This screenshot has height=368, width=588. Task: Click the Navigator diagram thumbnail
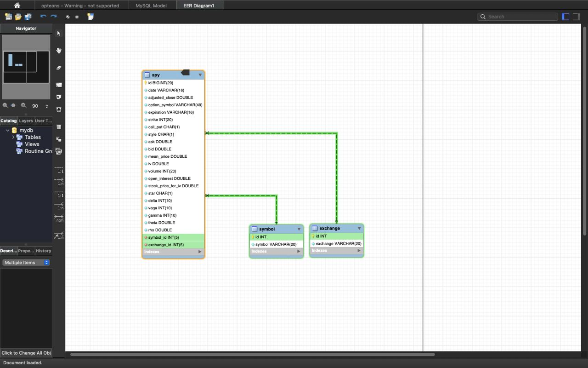[26, 67]
